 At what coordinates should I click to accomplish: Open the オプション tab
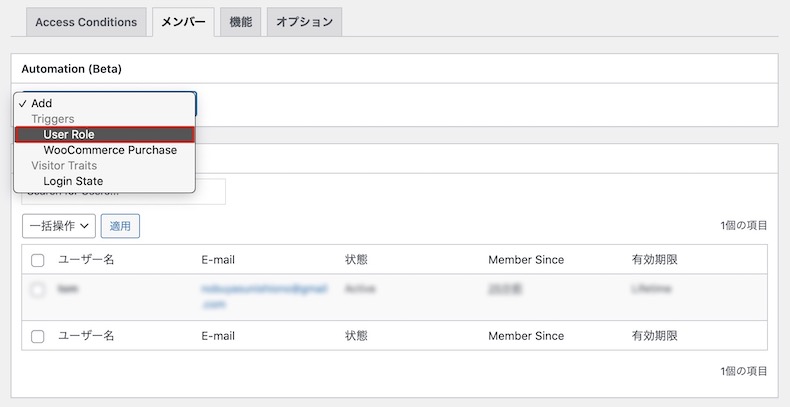(304, 22)
